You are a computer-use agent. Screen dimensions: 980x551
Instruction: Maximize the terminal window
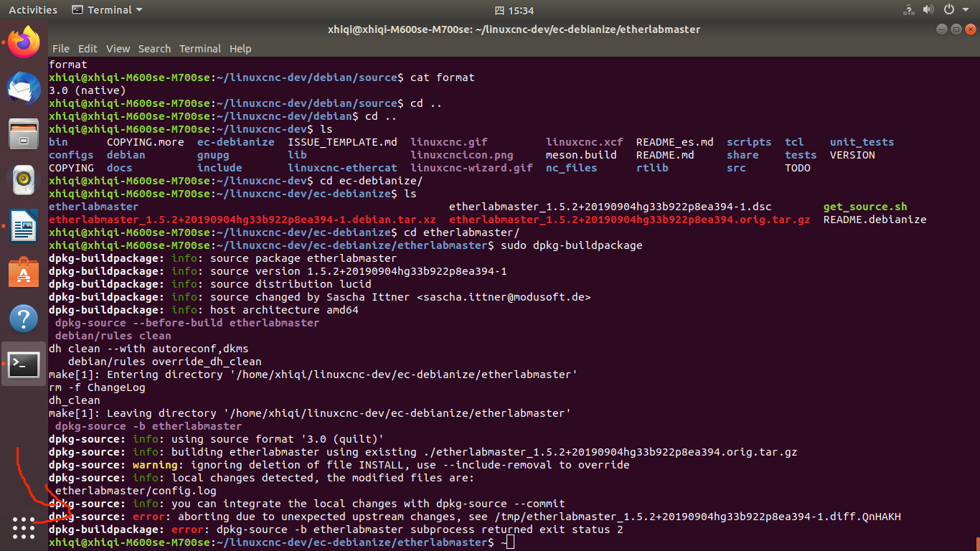click(956, 29)
